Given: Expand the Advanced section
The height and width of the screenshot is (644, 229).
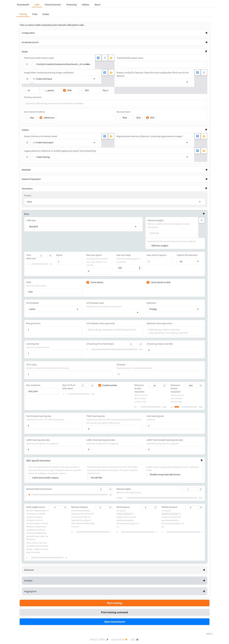Looking at the screenshot, I should point(114,570).
